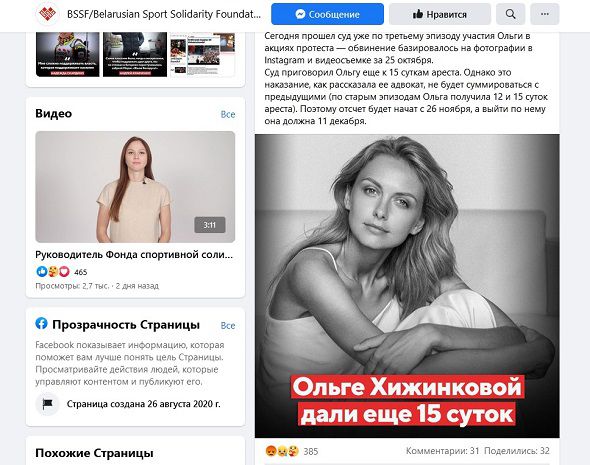Open Поделились: 32 shares list

517,451
